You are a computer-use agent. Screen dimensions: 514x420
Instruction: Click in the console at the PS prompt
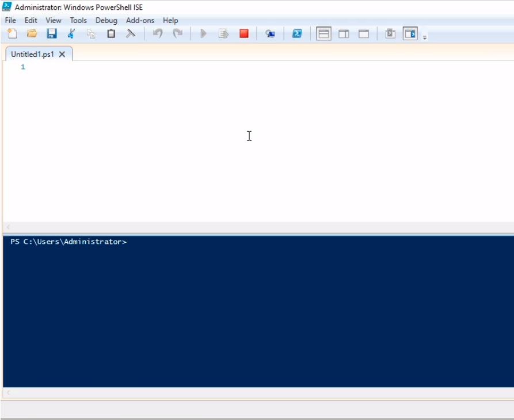coord(173,242)
